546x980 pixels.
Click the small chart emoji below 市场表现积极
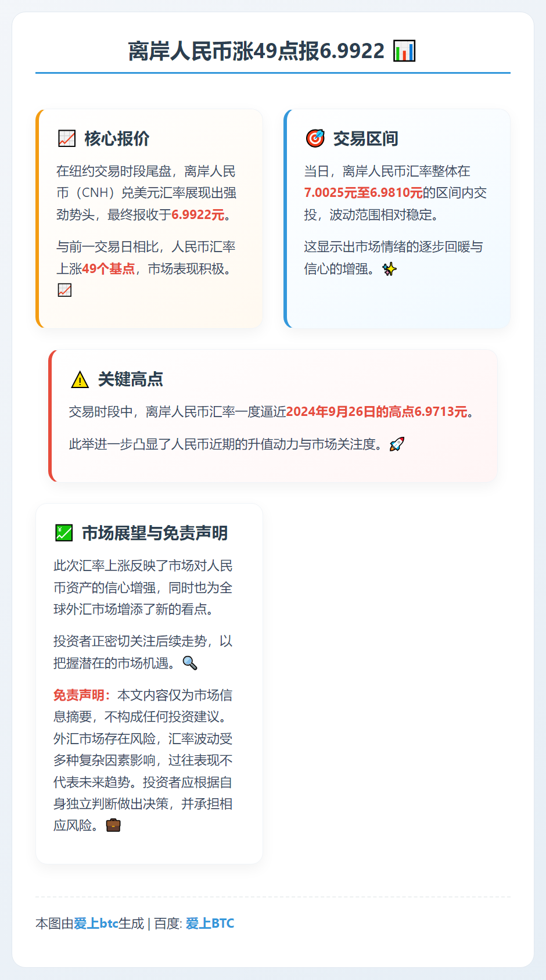click(64, 290)
